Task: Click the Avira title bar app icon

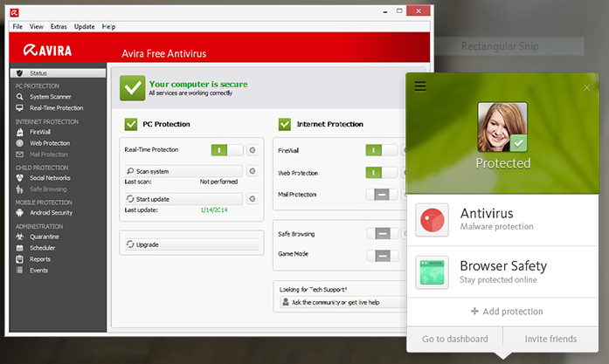Action: (14, 13)
